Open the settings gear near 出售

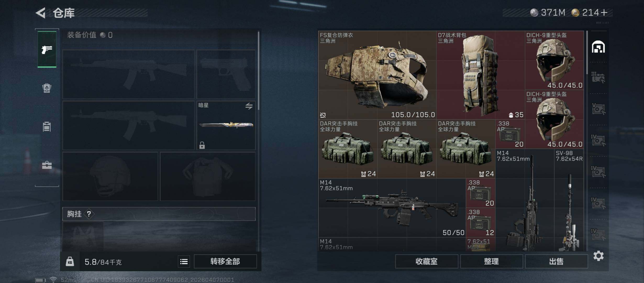click(598, 256)
